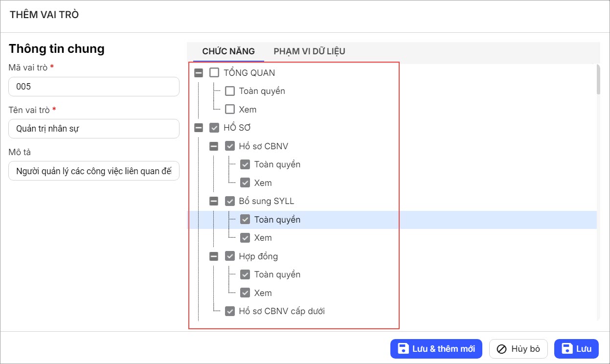Collapse the Hồ sơ CBNV node
Screen dimensions: 610x364
214,146
